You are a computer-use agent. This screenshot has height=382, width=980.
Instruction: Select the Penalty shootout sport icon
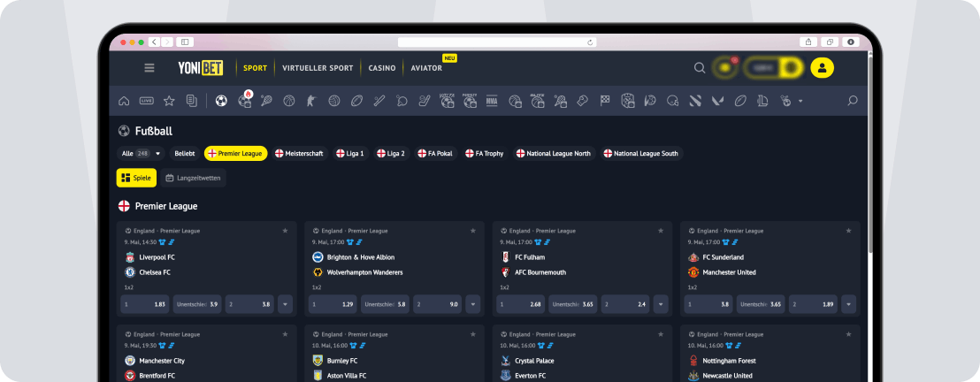click(470, 101)
